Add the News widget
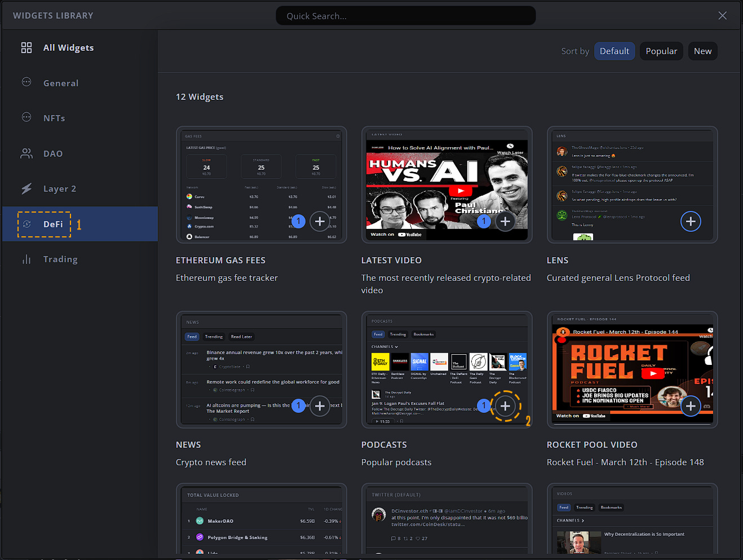Screen dimensions: 743x560 [x=320, y=406]
